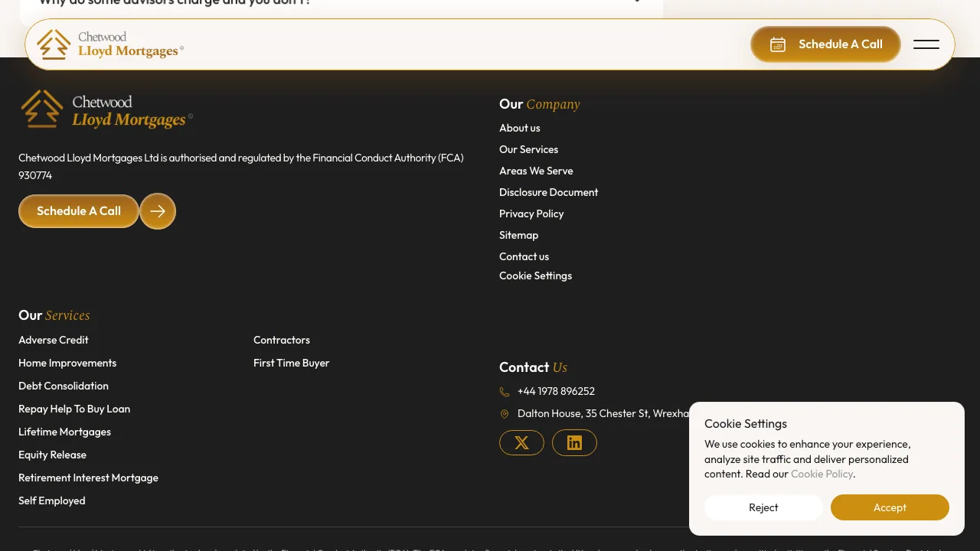Open the Cookie Policy link

tap(822, 474)
